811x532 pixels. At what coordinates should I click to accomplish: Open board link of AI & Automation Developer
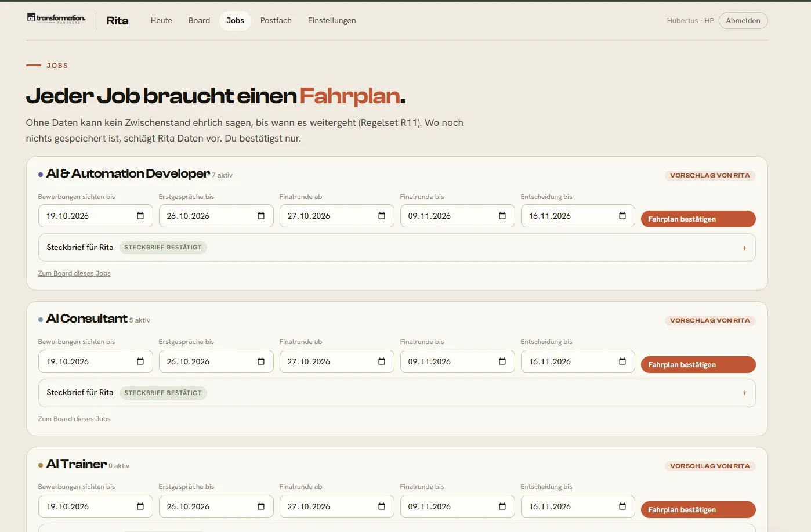[x=74, y=273]
